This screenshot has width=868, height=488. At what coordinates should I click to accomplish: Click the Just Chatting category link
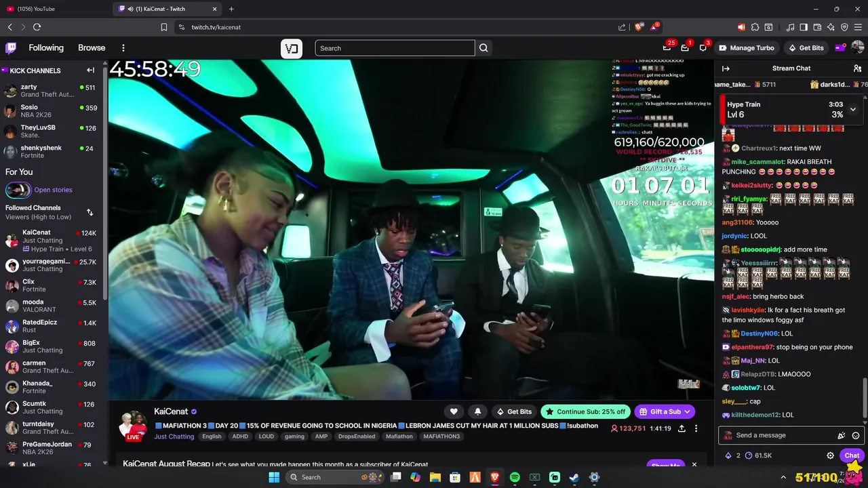(174, 436)
